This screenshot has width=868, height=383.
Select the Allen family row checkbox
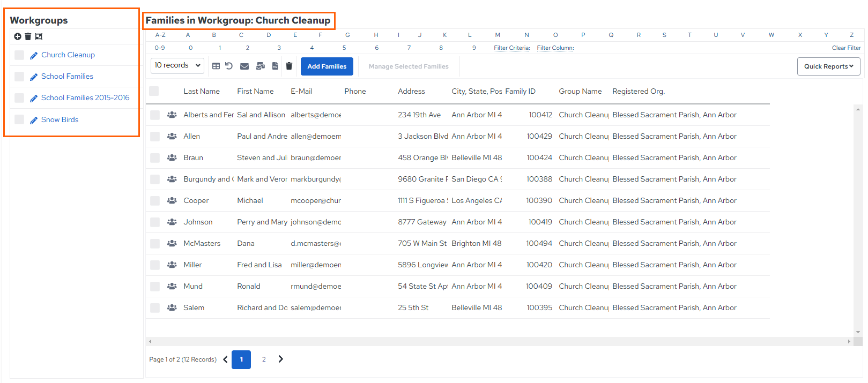[x=155, y=137]
